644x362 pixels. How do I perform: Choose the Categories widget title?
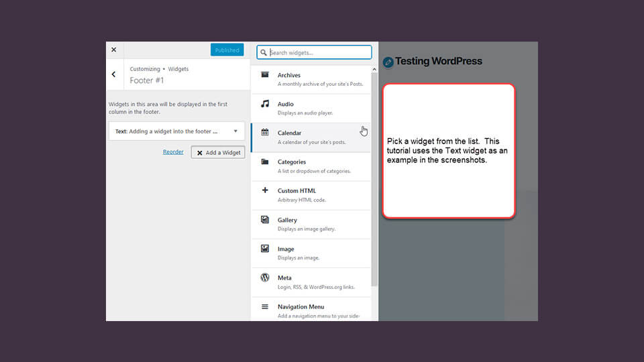point(292,162)
